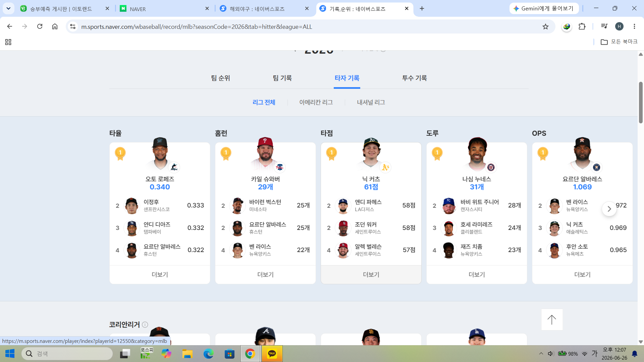Screen dimensions: 644x362
Task: Open the 팀 기록 tab
Action: point(282,78)
